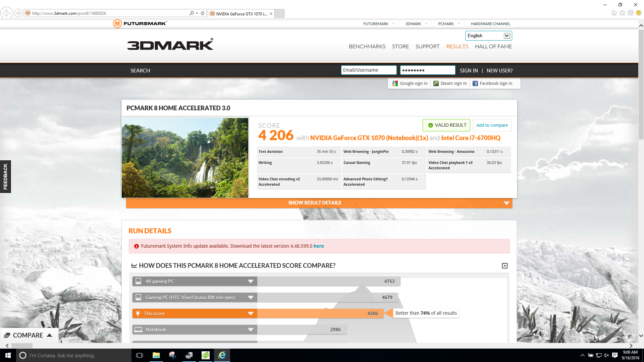
Task: Click the green taskbar app icon
Action: (x=205, y=355)
